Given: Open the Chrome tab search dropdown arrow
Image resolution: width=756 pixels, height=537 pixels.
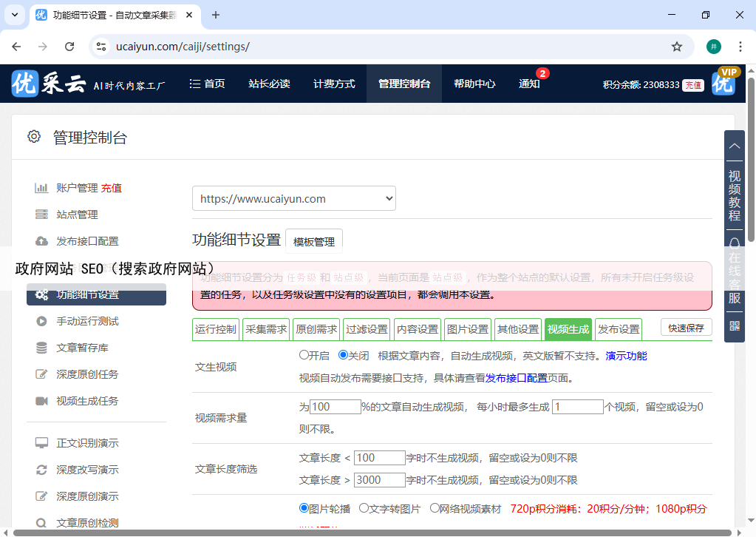Looking at the screenshot, I should pyautogui.click(x=16, y=15).
